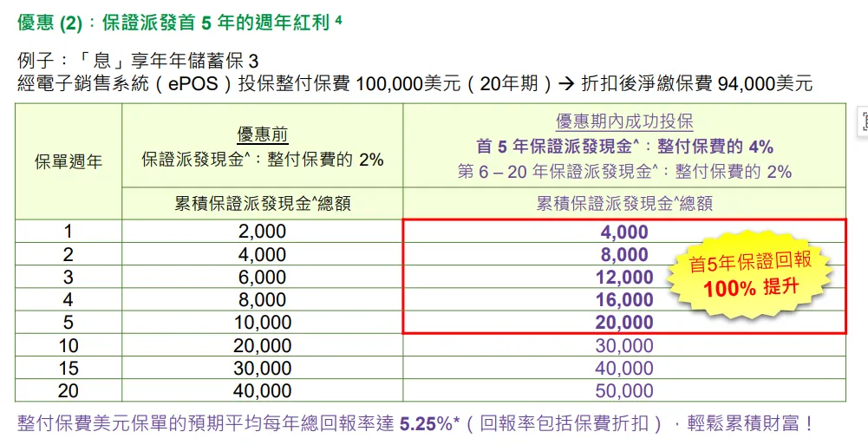Select policy year 4 cell
This screenshot has width=868, height=445.
coord(69,299)
